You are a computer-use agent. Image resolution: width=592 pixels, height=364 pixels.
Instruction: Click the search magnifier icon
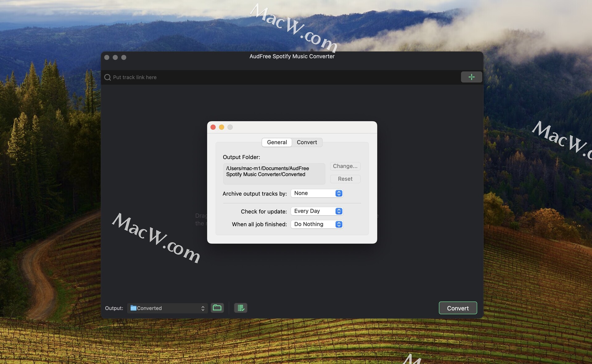pos(107,77)
